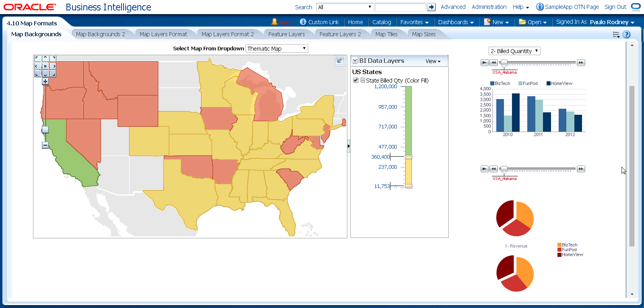Pan map left with the left arrow
Viewport: 644px width, 308px height.
[37, 66]
